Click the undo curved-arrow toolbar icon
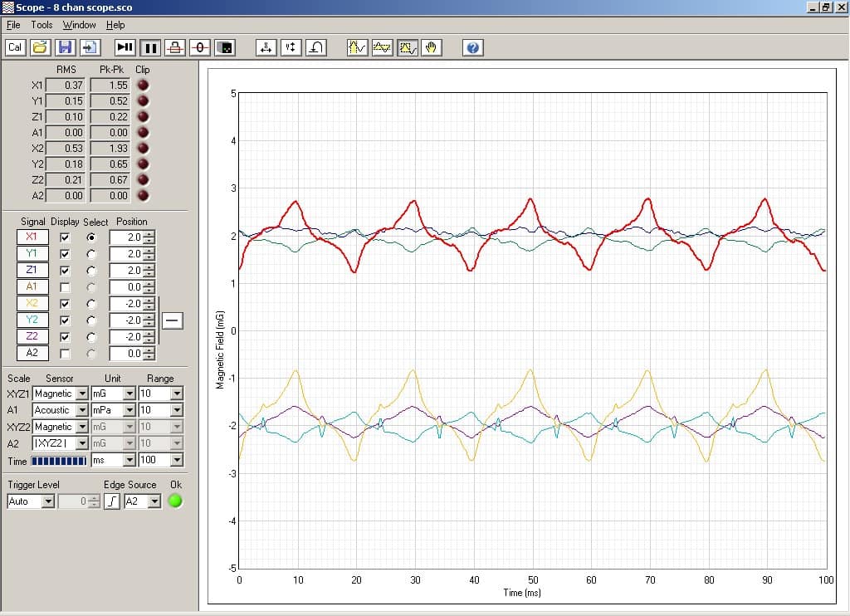Viewport: 850px width, 616px height. click(x=316, y=47)
